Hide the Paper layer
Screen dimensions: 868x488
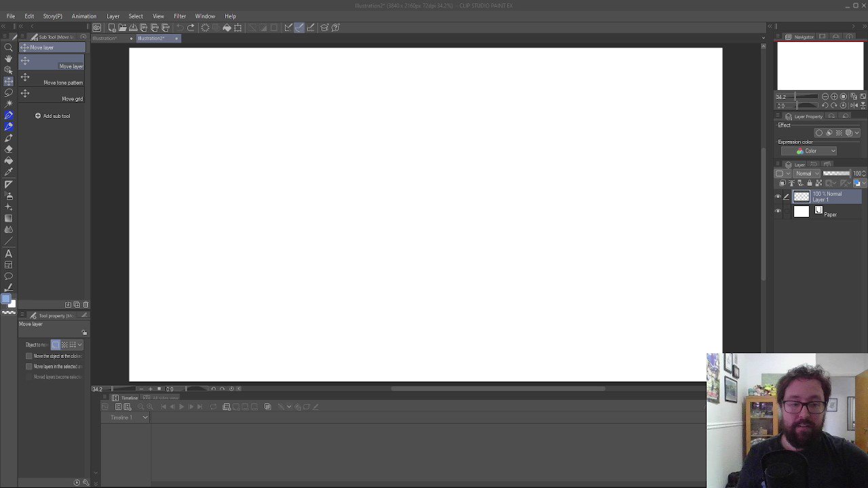coord(777,211)
